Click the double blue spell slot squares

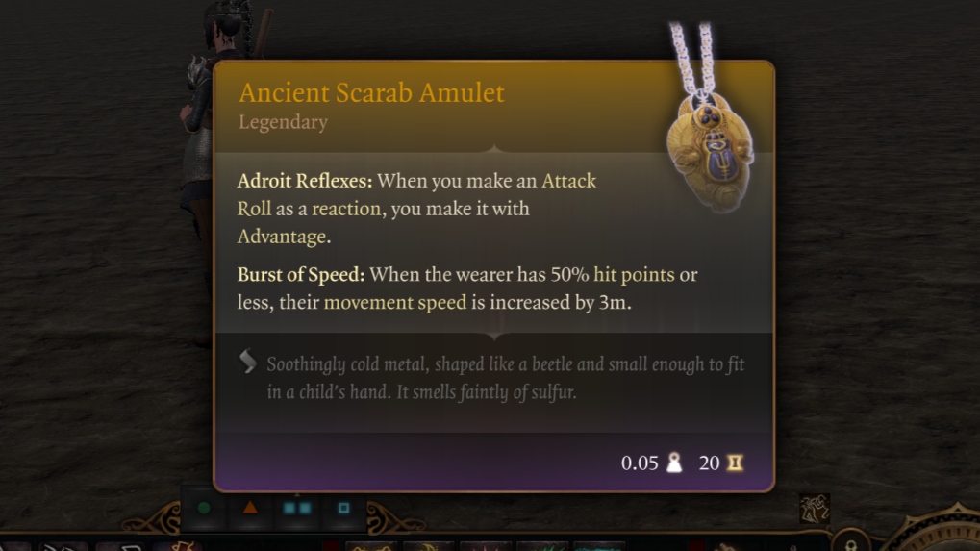pos(297,508)
